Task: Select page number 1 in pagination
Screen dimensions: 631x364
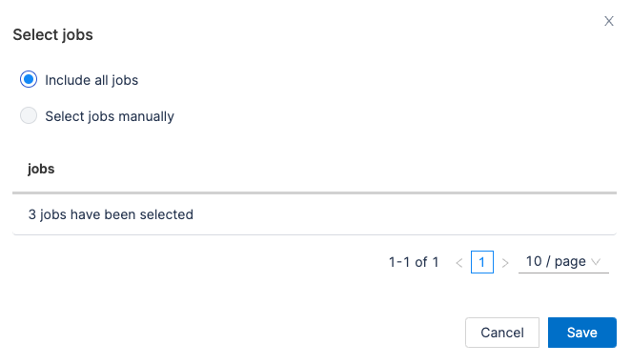Action: [482, 262]
